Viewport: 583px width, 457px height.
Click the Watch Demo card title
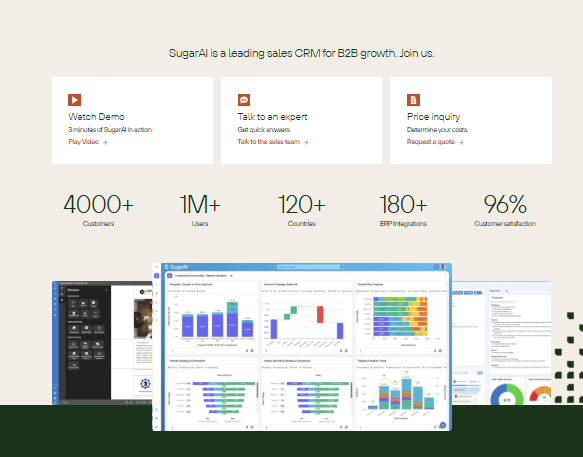point(96,117)
